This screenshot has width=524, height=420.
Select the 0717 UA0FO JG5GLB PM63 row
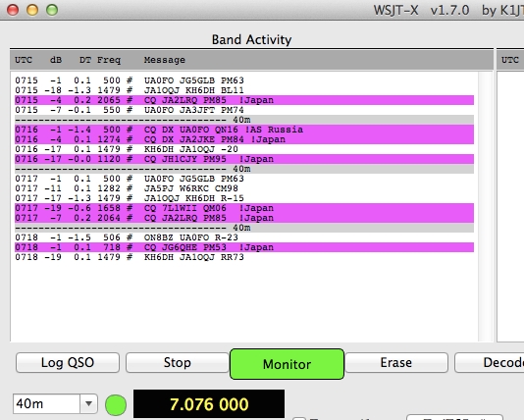click(244, 179)
